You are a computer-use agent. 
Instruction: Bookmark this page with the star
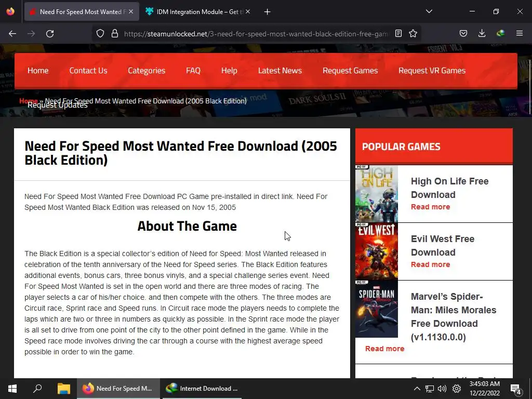pos(413,34)
